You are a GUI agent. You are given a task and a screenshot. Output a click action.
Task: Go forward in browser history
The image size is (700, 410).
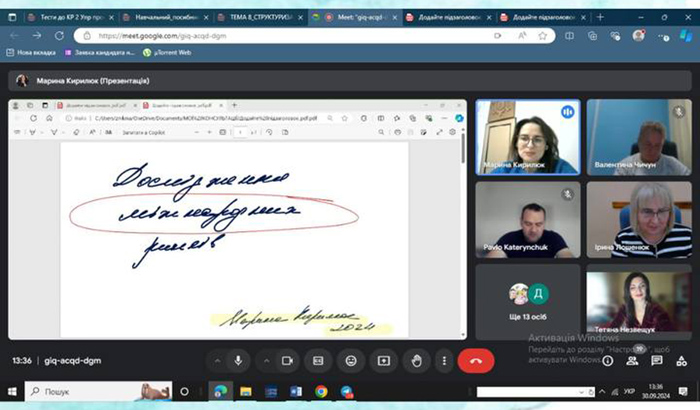(37, 36)
